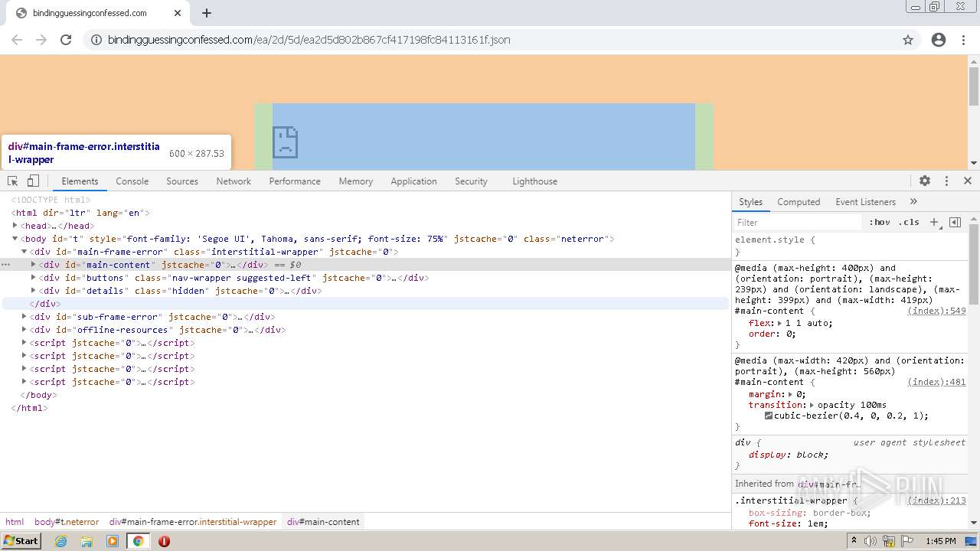
Task: Open a new browser tab
Action: [x=207, y=13]
